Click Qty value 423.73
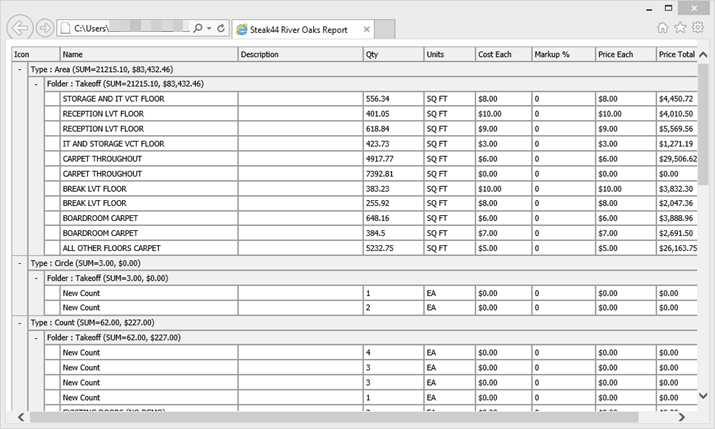Viewport: 715px width, 429px height. [x=378, y=144]
